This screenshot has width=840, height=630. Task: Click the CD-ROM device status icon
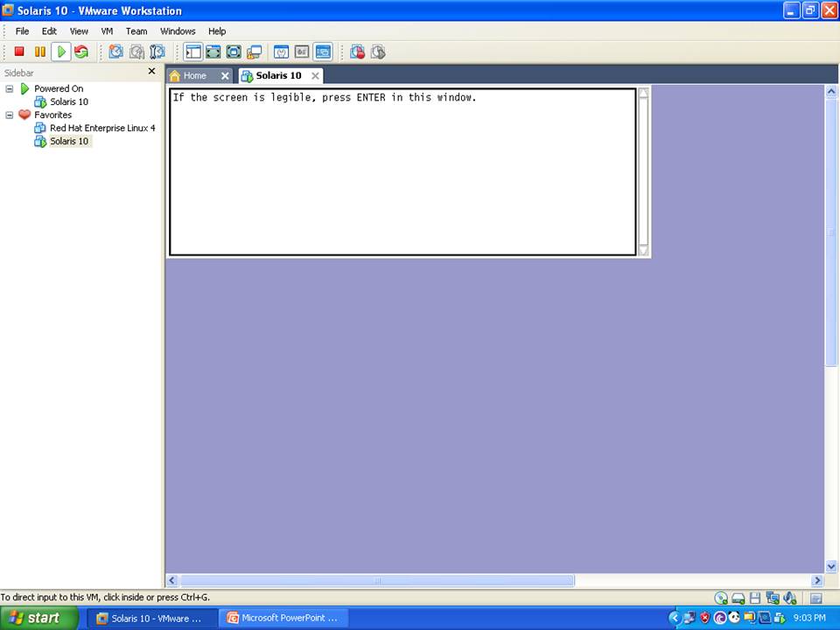721,598
